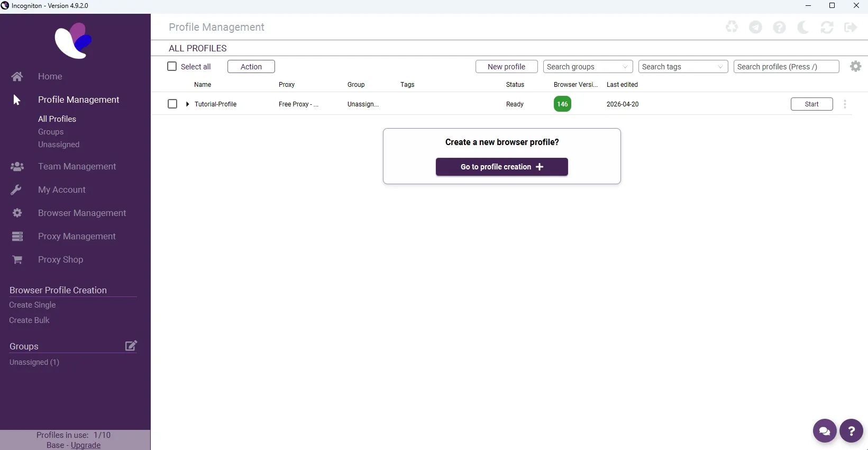
Task: Click the question mark help icon in header
Action: 779,27
